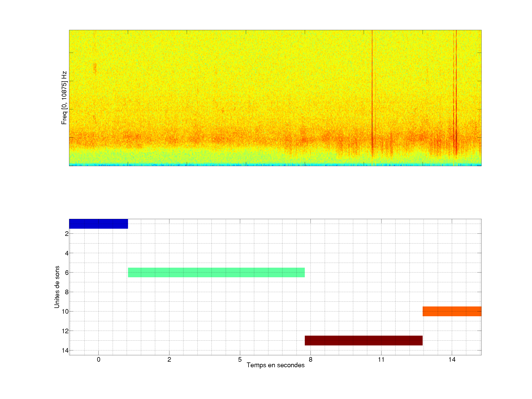Click the y-axis tick label '12'
Image resolution: width=532 pixels, height=399 pixels.
(x=65, y=331)
